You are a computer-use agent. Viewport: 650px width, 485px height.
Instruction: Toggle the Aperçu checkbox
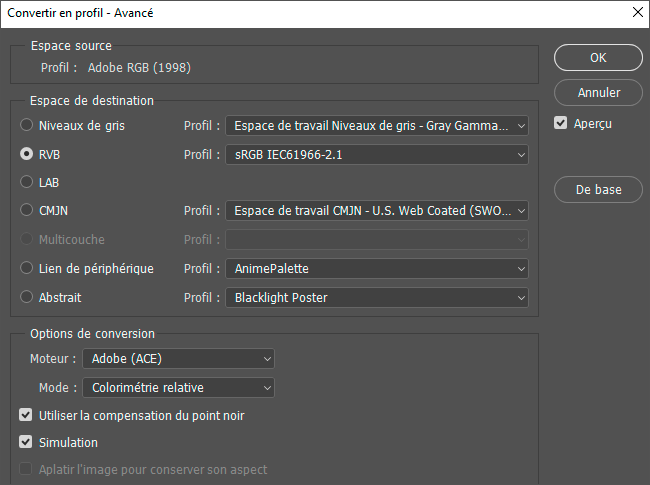(562, 124)
